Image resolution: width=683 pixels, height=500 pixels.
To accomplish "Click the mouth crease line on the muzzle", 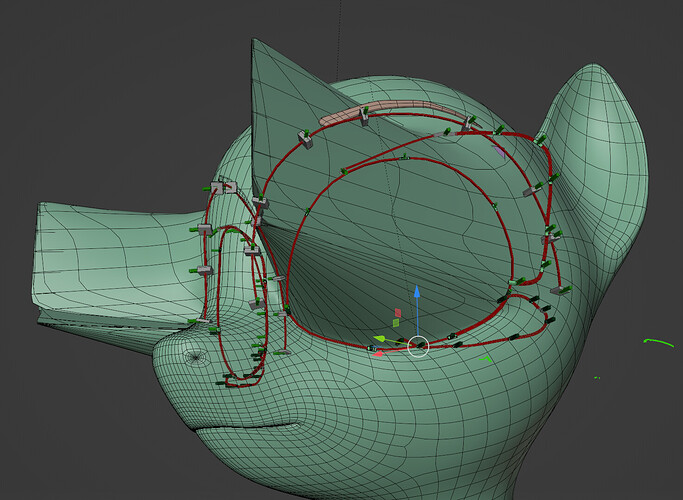I will click(x=246, y=426).
